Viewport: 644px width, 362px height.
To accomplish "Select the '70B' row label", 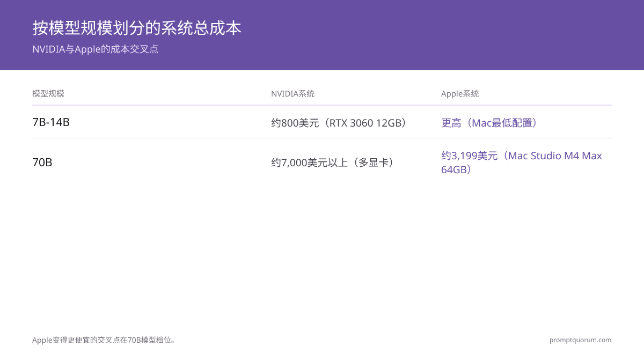I will coord(42,162).
